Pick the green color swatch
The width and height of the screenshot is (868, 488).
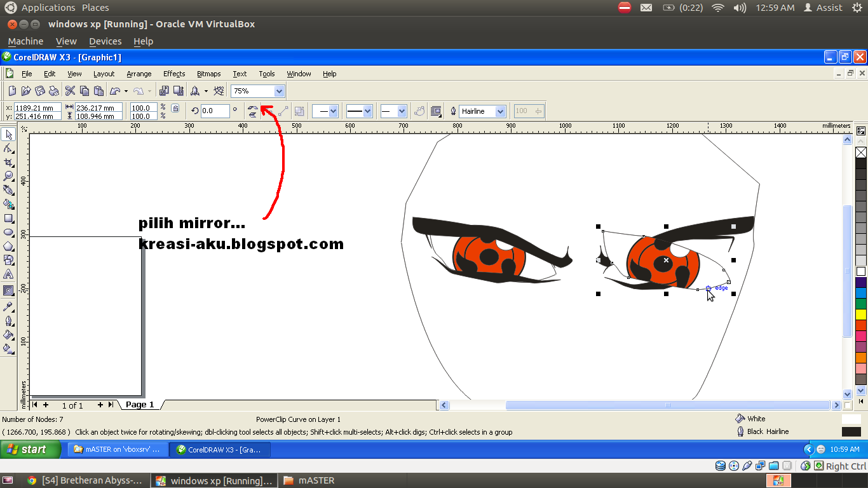pyautogui.click(x=861, y=304)
